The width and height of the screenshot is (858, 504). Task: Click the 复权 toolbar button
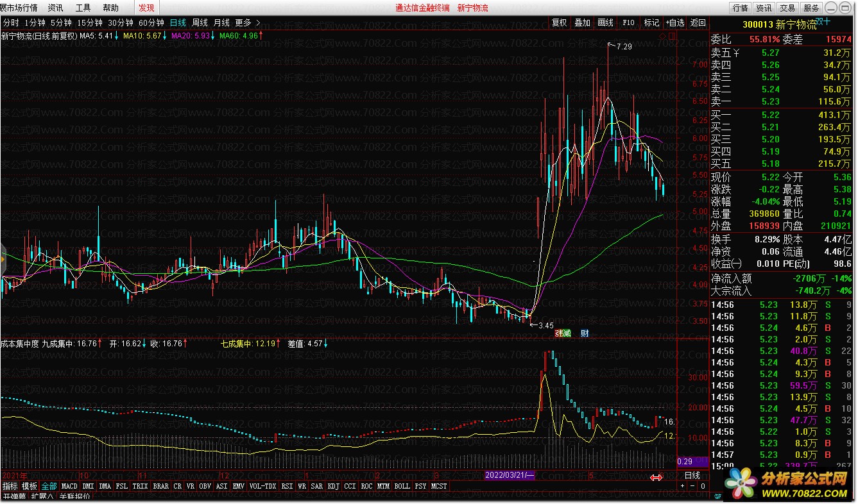click(x=560, y=22)
